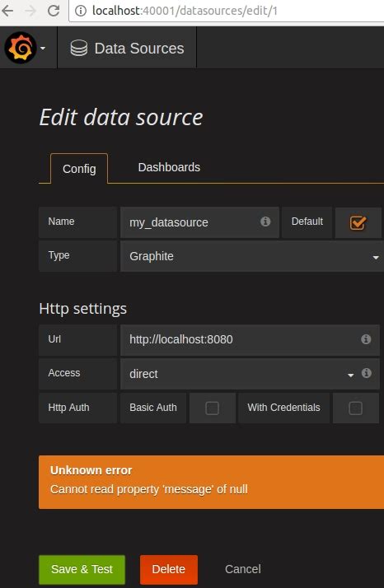Go back with the browser back arrow
Screen dimensions: 384x588
coord(7,11)
